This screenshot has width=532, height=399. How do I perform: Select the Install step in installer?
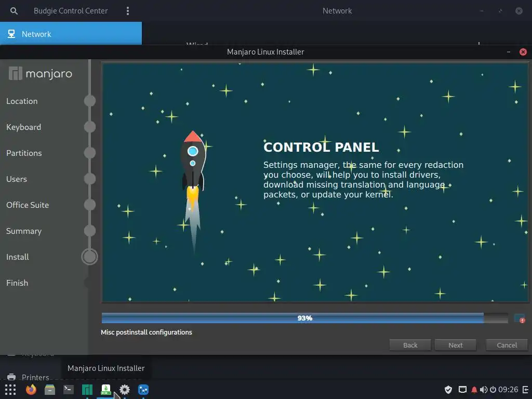pyautogui.click(x=18, y=257)
